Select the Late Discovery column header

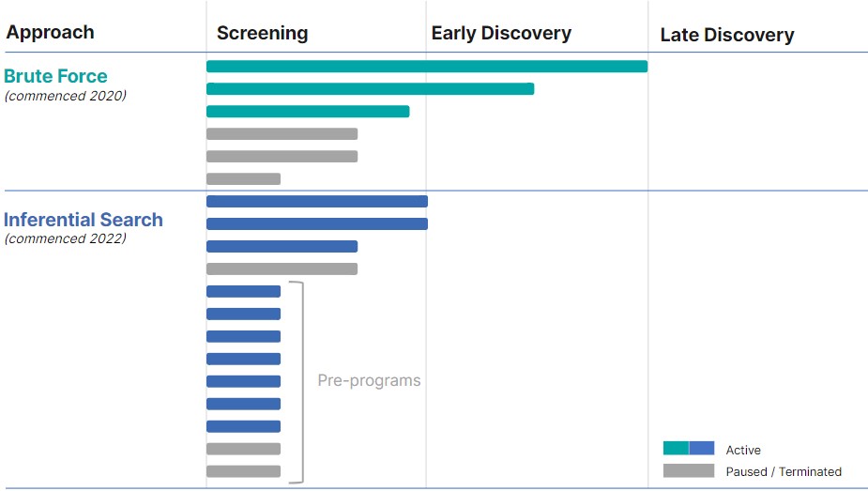pyautogui.click(x=726, y=36)
